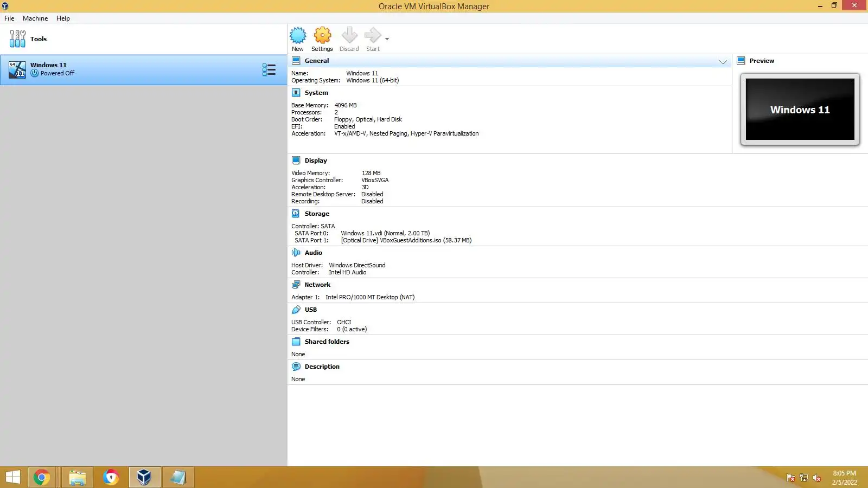868x488 pixels.
Task: Collapse the General section chevron
Action: point(723,62)
